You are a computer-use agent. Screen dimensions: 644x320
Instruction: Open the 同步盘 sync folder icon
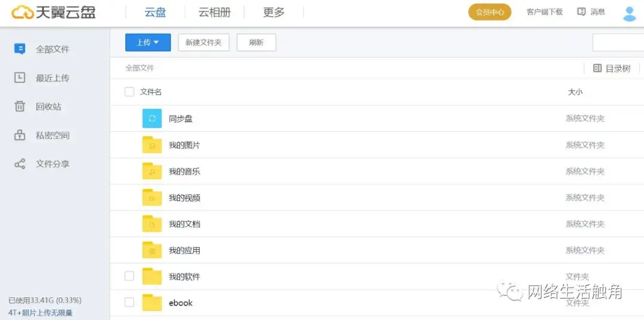152,119
